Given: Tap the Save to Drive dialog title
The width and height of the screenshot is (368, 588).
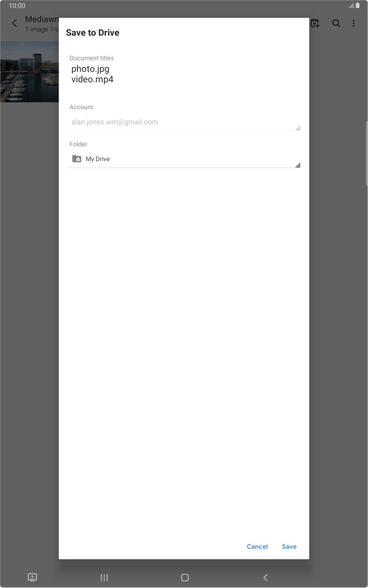Looking at the screenshot, I should coord(93,33).
